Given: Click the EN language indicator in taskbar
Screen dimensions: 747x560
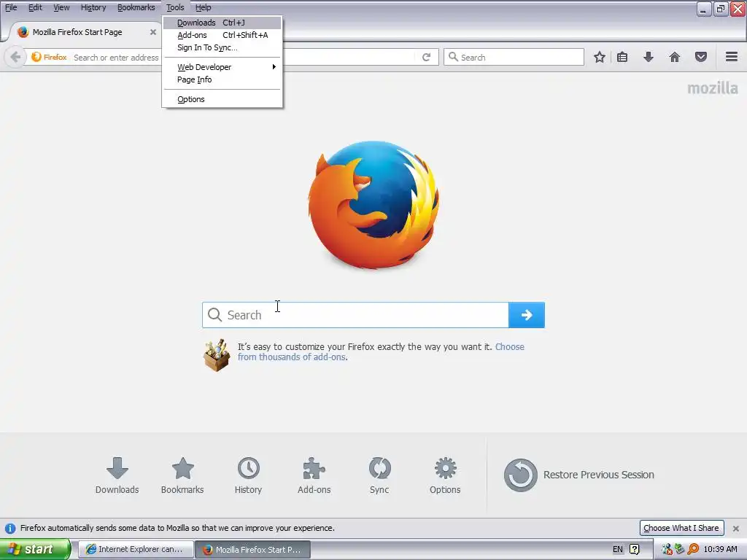Looking at the screenshot, I should [618, 549].
